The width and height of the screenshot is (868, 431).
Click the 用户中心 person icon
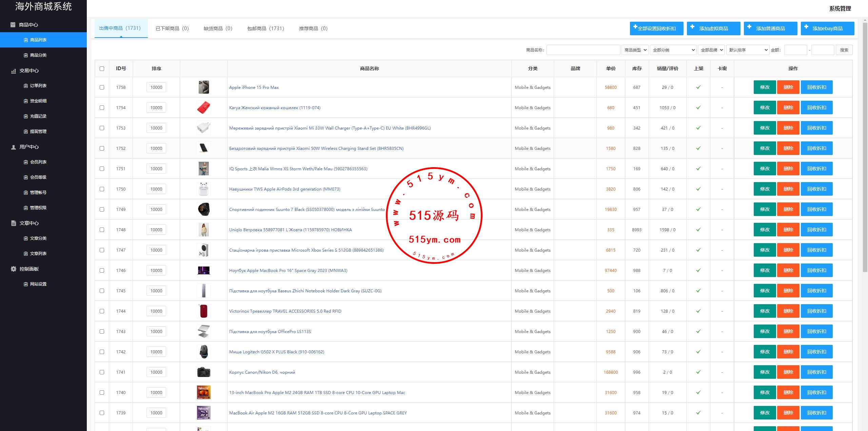pos(14,147)
